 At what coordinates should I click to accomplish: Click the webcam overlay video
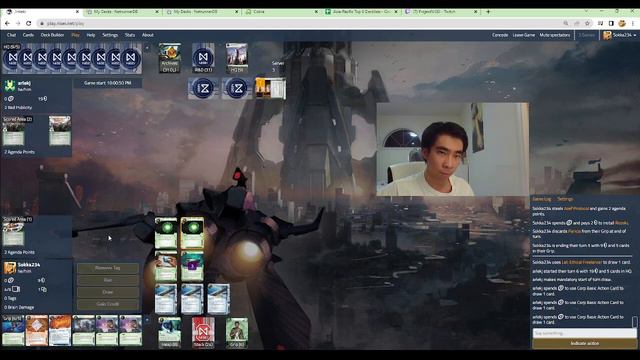pyautogui.click(x=452, y=149)
